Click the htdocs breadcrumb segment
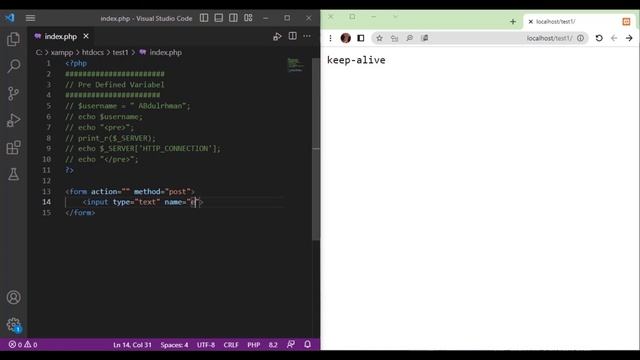The image size is (640, 360). click(93, 52)
